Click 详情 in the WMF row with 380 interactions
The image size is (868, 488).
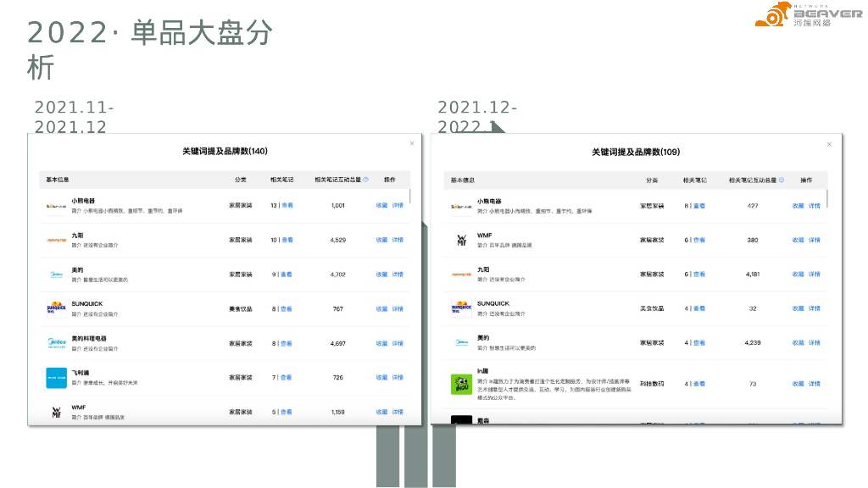[815, 240]
